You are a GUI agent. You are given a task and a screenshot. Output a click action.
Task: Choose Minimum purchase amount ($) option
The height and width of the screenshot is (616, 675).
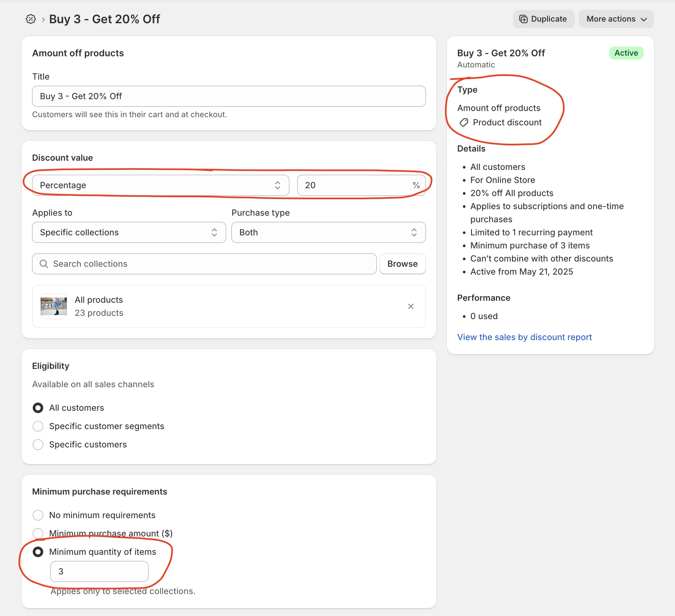coord(38,533)
